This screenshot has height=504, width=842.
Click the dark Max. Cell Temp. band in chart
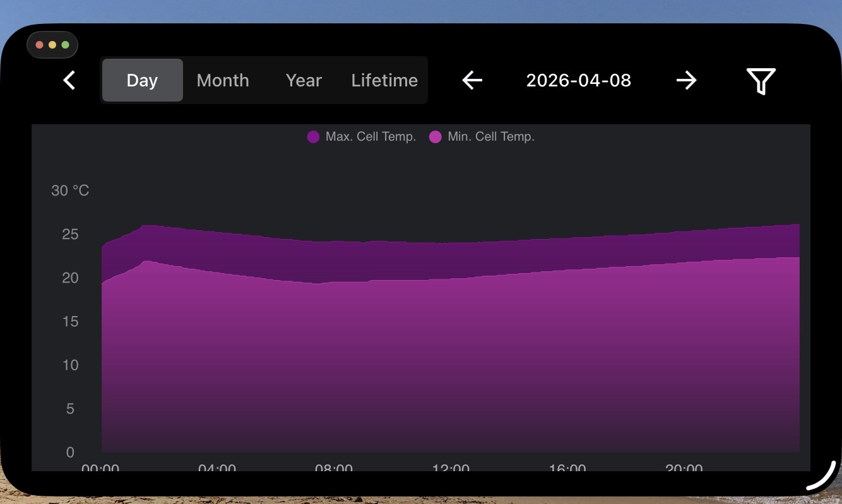click(442, 260)
